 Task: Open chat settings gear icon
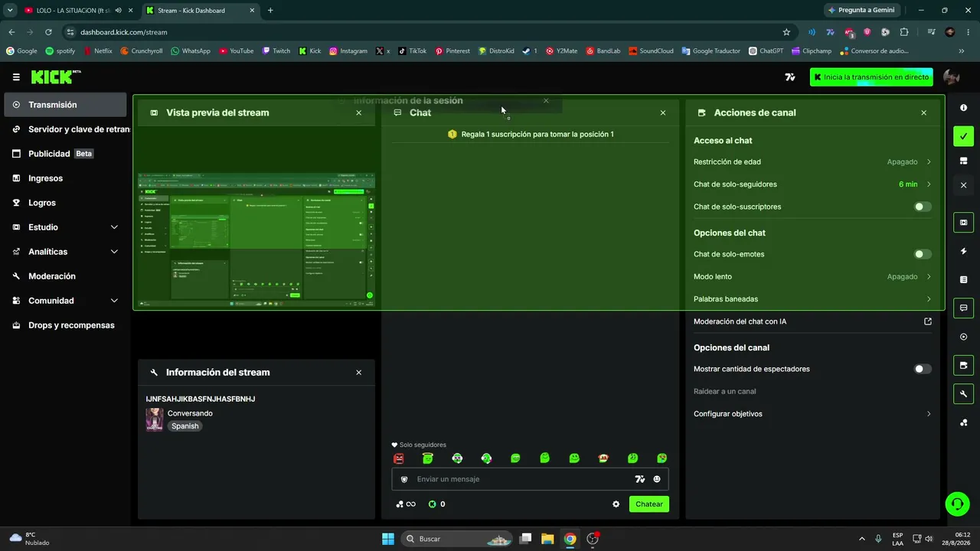tap(616, 504)
